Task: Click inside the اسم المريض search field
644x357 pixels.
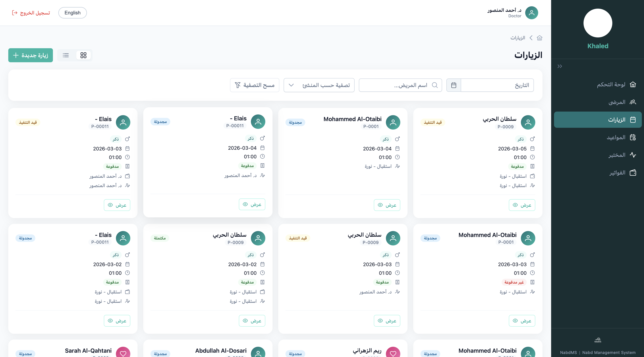Action: point(400,85)
